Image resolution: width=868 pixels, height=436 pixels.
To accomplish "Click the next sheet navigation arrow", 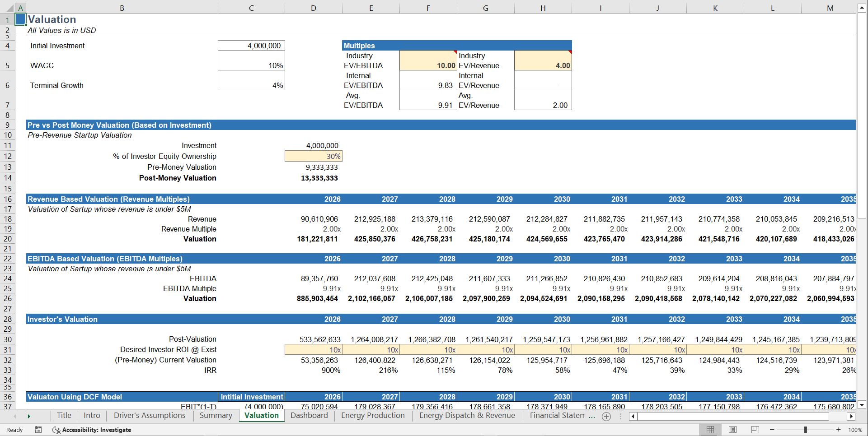I will [x=28, y=416].
